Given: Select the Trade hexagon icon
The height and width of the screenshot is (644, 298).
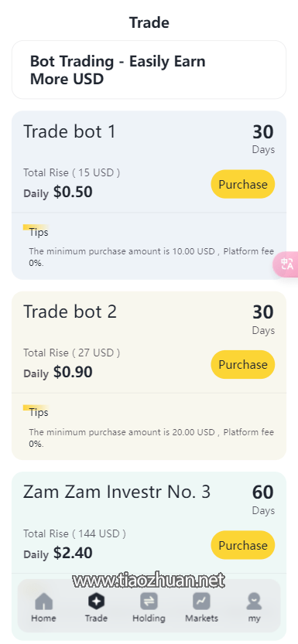Looking at the screenshot, I should [96, 601].
